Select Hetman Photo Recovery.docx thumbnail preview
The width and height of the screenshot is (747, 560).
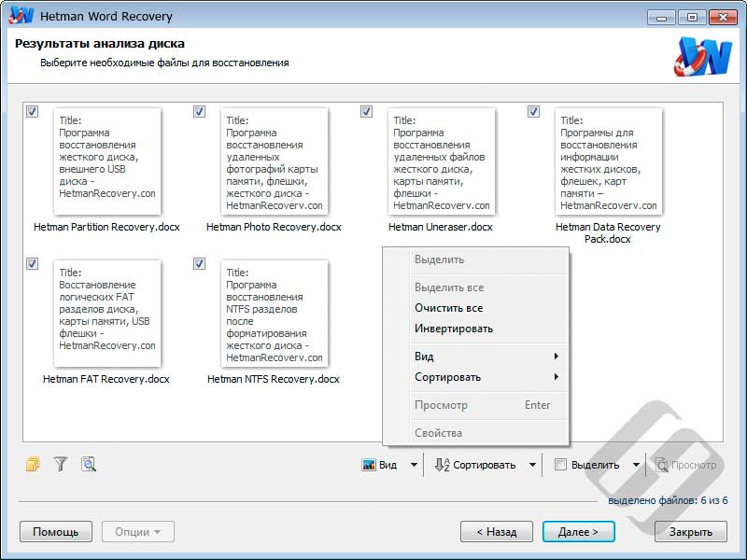click(275, 161)
